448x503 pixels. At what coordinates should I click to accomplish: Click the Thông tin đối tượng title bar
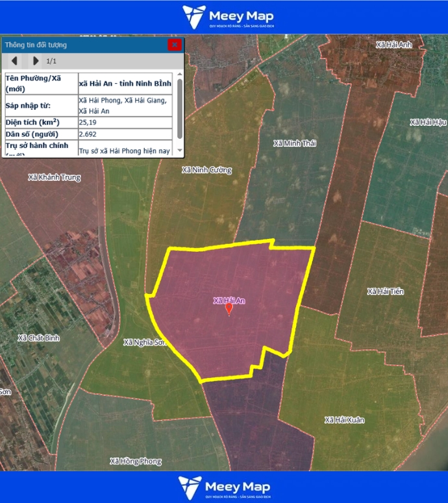coord(78,45)
